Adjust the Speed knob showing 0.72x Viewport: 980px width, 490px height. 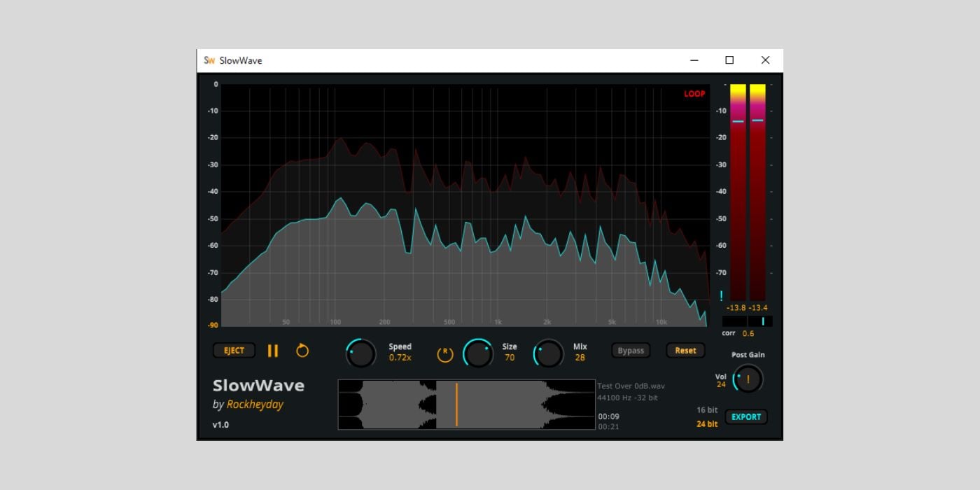361,353
